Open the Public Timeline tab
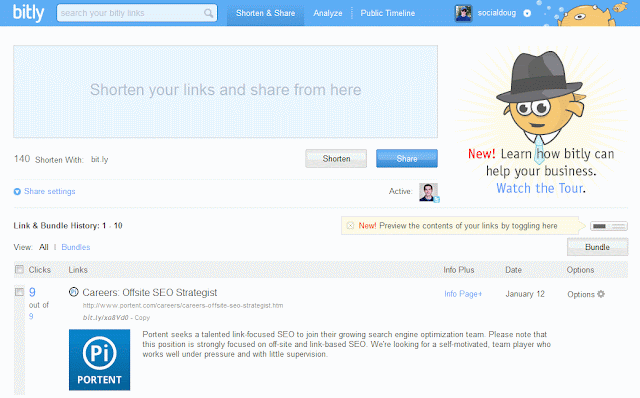640x398 pixels. pos(387,13)
